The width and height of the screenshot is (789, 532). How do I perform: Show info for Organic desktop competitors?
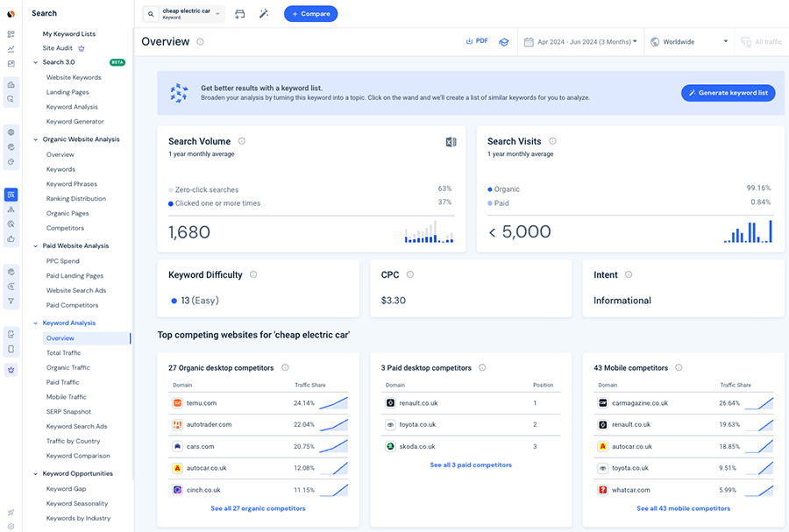pyautogui.click(x=285, y=367)
